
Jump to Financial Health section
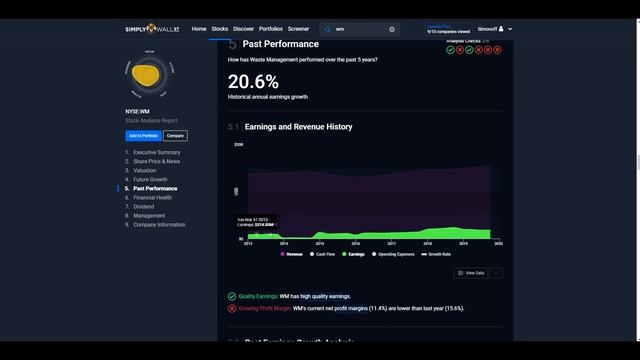click(153, 198)
